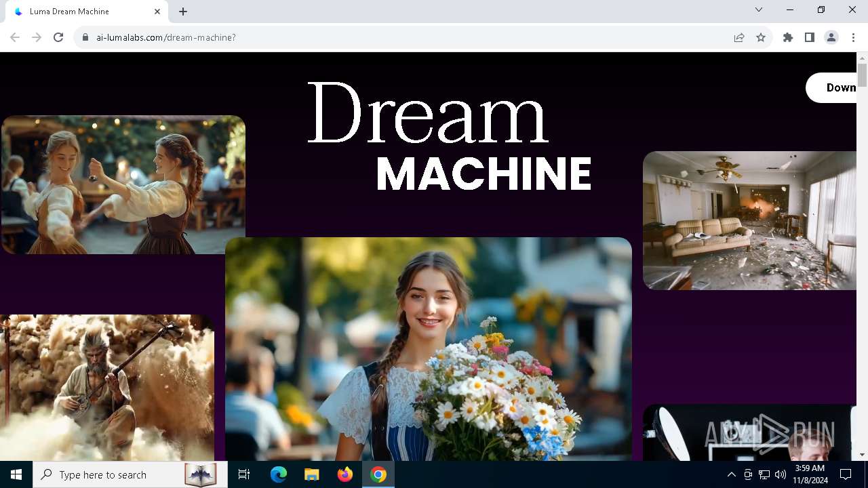Click the taskbar search box

click(x=130, y=474)
